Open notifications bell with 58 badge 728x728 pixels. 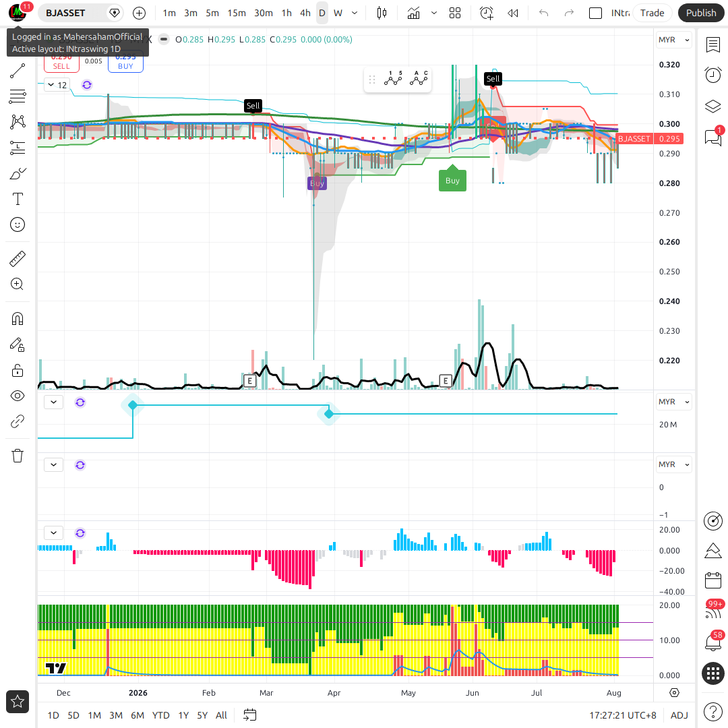click(x=712, y=642)
